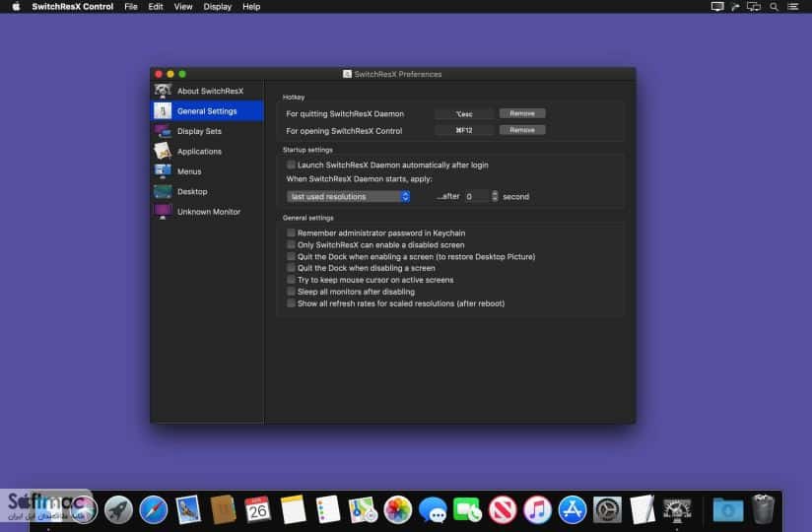812x532 pixels.
Task: Open the SwitchResX Control app menu
Action: (x=73, y=7)
